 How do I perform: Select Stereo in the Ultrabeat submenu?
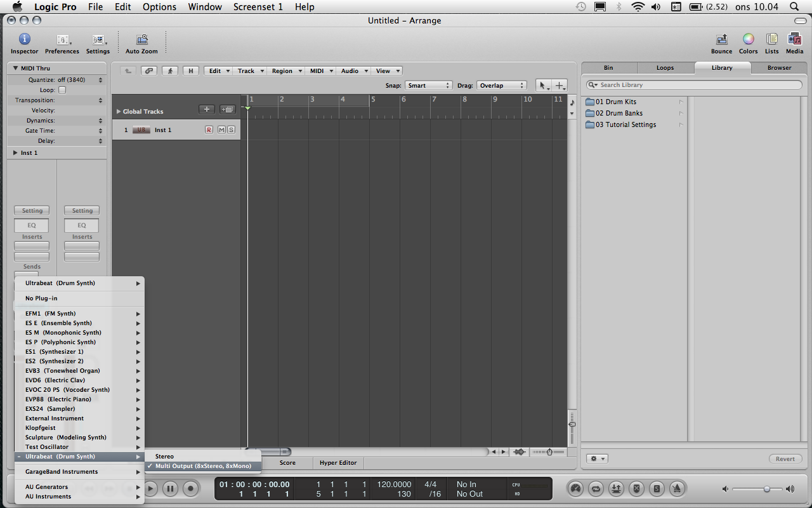pyautogui.click(x=164, y=457)
